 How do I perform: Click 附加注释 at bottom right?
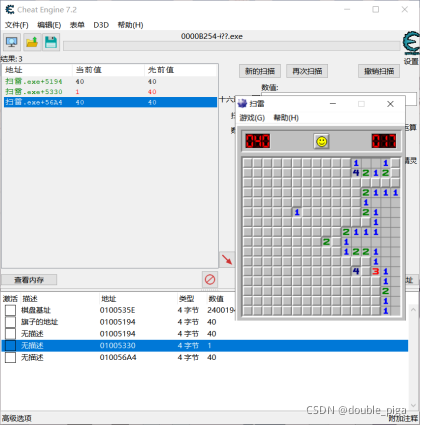point(403,418)
